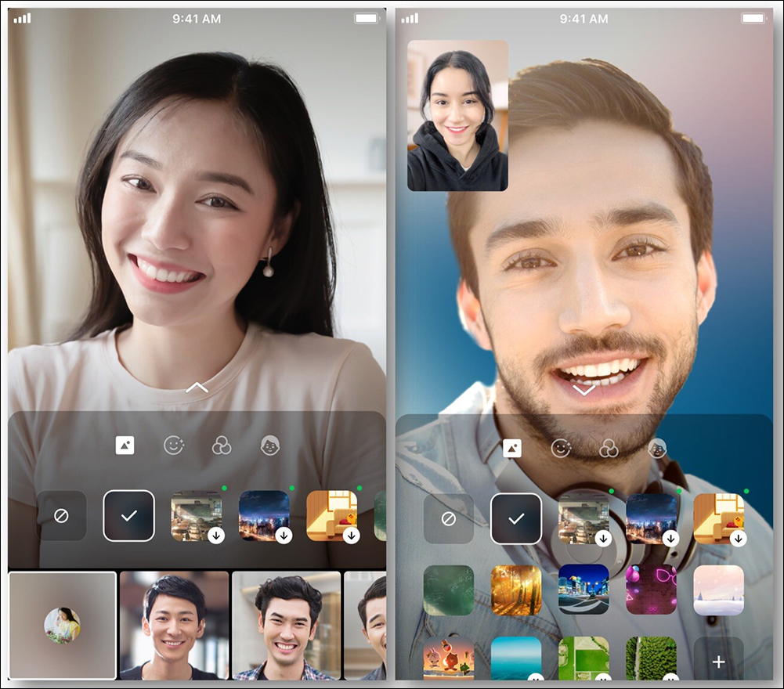
Task: Open color filters tab in left phone
Action: point(222,445)
